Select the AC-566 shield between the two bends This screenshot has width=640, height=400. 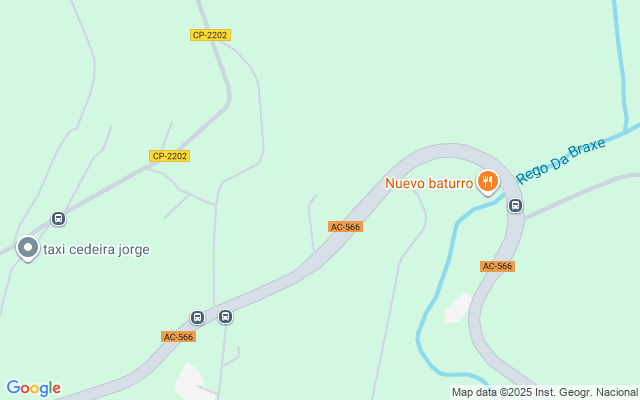pyautogui.click(x=345, y=227)
